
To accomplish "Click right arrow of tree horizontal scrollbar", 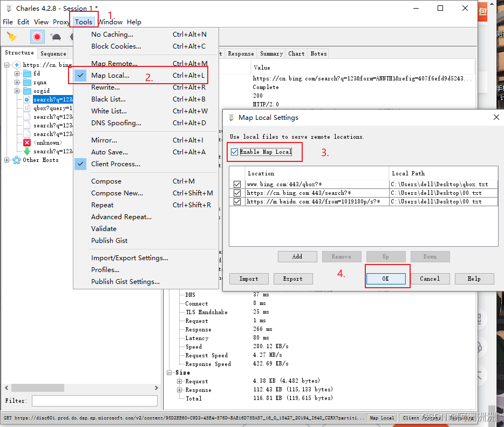I will pyautogui.click(x=156, y=388).
